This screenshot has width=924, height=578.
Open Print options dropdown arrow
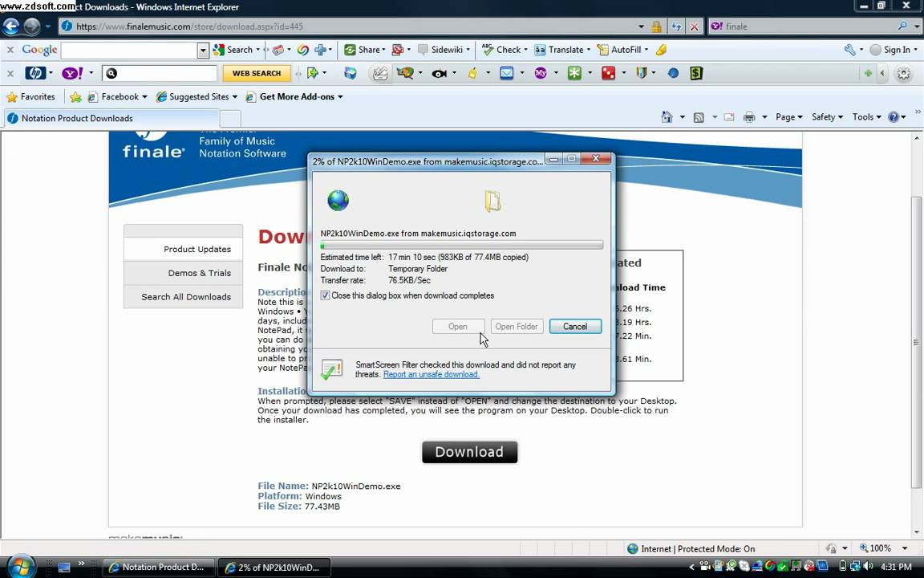pyautogui.click(x=764, y=117)
